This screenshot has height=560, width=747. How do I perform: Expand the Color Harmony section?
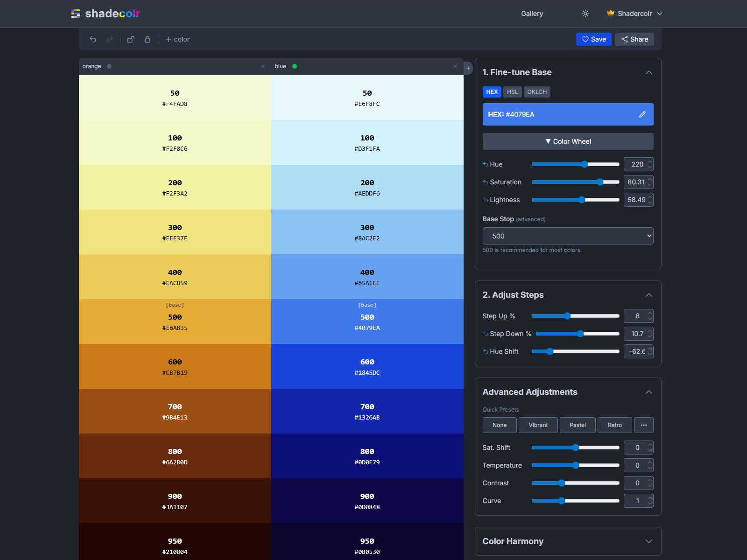[x=649, y=541]
